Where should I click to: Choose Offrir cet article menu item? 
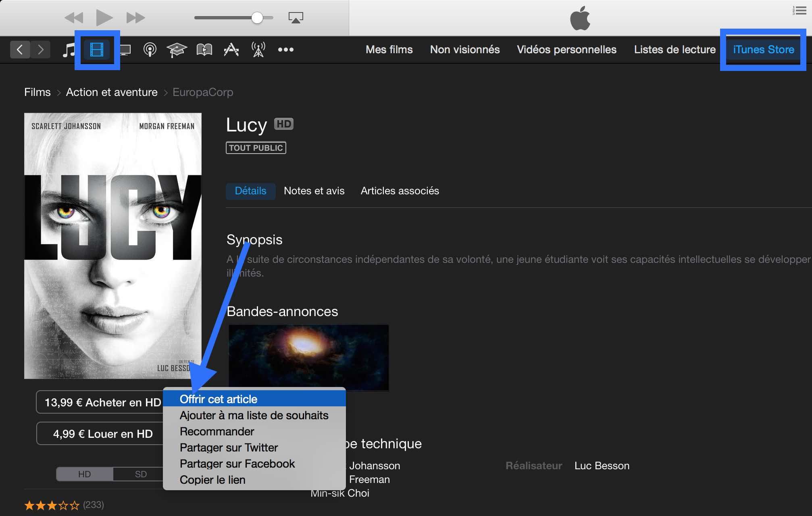(254, 399)
